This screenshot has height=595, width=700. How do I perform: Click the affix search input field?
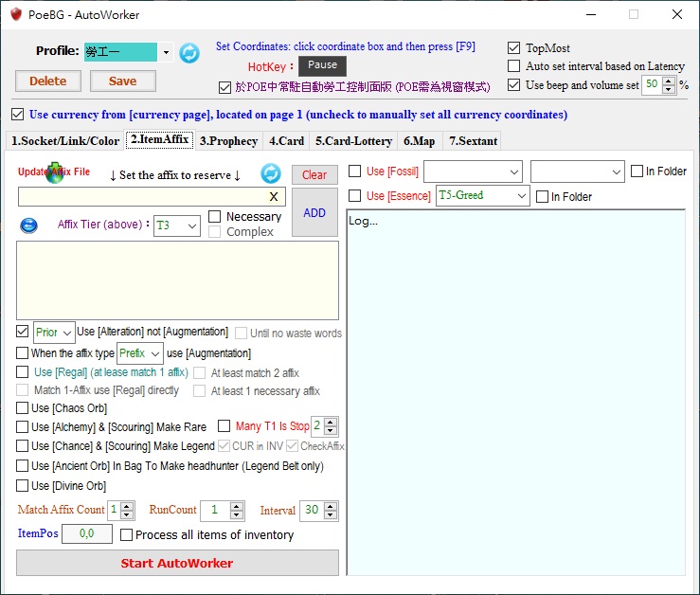tap(152, 197)
